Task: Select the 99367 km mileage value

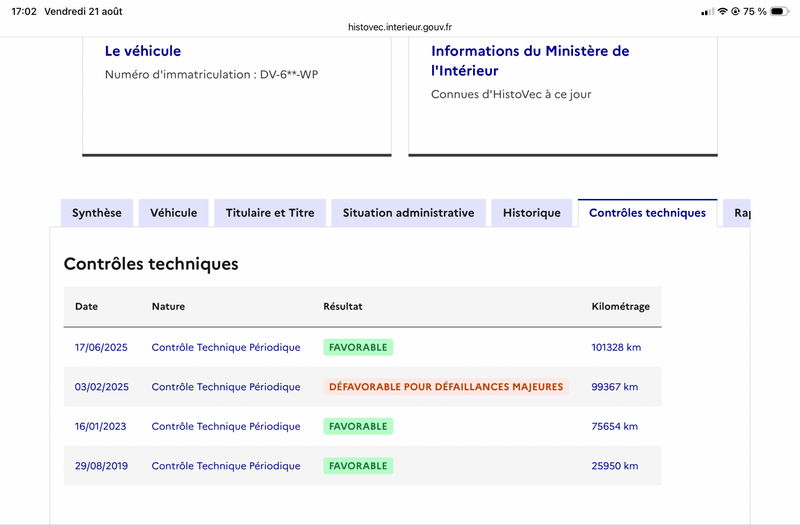Action: 614,387
